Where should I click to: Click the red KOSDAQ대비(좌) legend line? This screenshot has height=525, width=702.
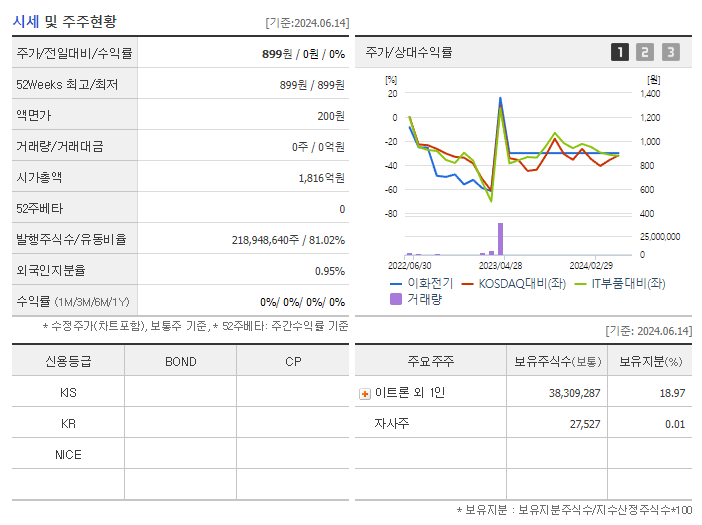[x=467, y=284]
